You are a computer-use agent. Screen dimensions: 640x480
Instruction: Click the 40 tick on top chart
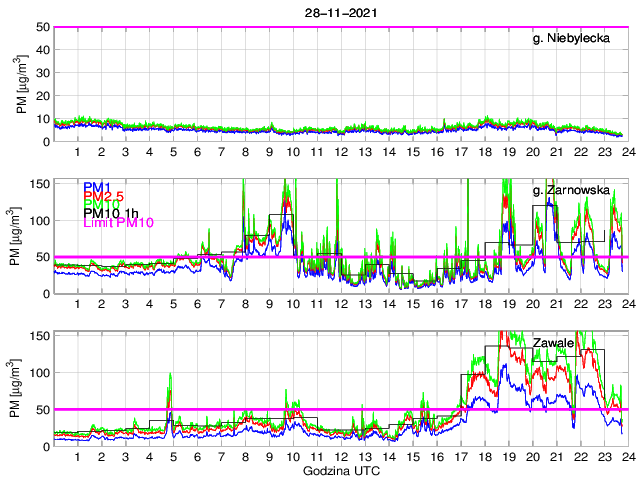43,50
